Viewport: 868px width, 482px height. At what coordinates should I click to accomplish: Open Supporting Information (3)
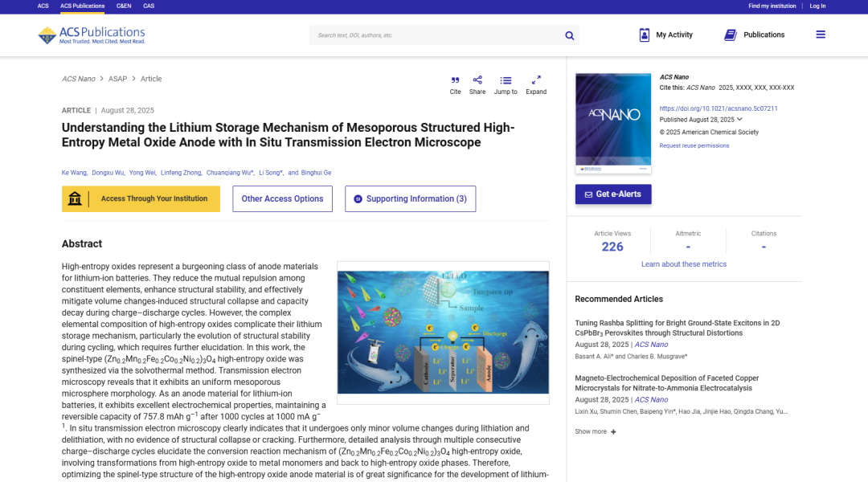410,198
